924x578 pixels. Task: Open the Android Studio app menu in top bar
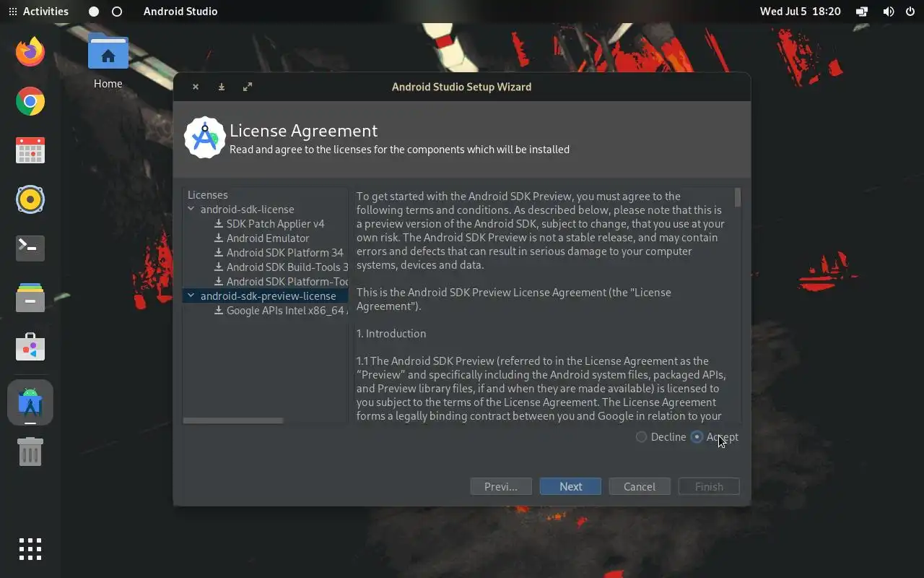(180, 12)
